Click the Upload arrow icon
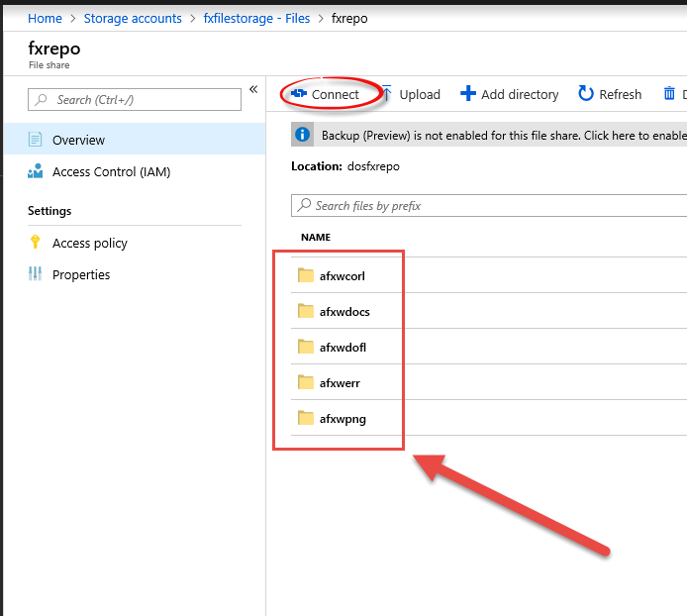This screenshot has width=687, height=616. click(386, 93)
